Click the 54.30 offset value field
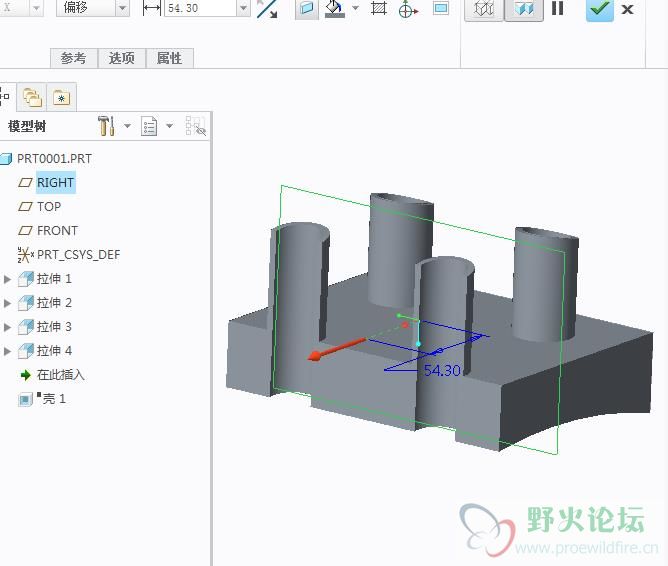 pos(200,8)
